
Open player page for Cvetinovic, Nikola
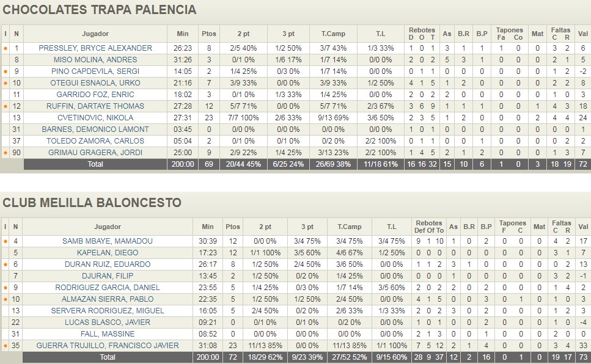95,117
